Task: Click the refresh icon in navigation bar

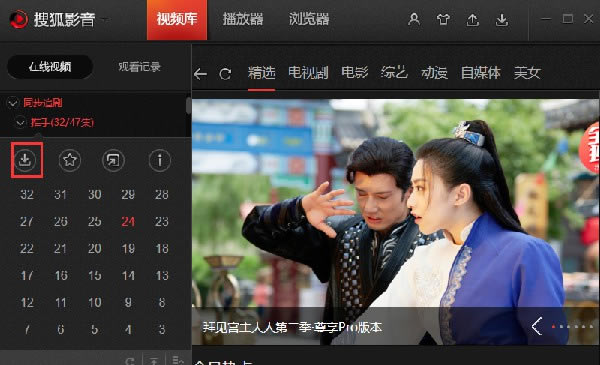Action: 225,73
